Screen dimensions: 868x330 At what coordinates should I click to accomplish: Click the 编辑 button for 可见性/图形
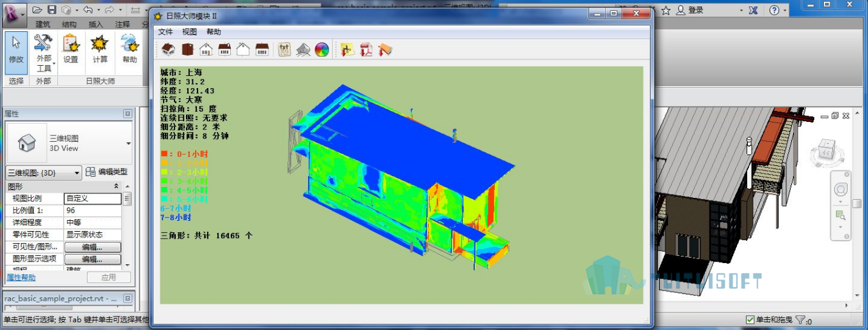(93, 247)
